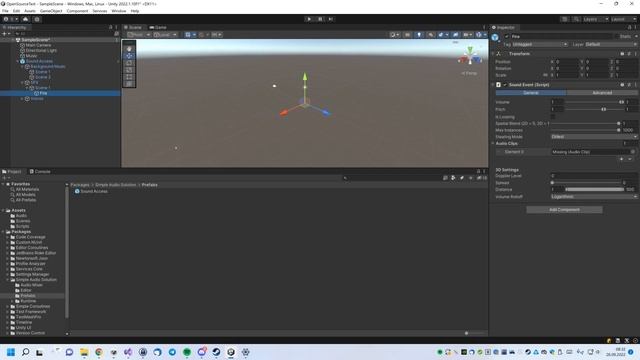Open the File menu
The image size is (640, 360).
[x=5, y=11]
